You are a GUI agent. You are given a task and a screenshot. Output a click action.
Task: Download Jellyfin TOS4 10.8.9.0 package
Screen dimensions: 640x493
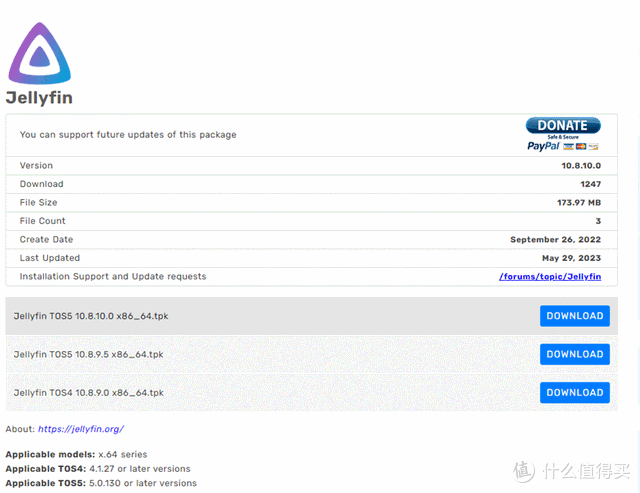click(x=574, y=392)
